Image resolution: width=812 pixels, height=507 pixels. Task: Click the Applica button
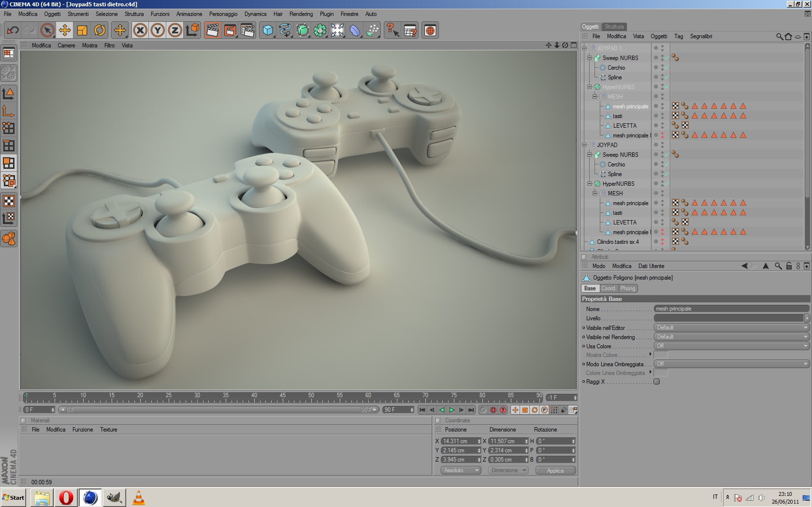point(555,470)
